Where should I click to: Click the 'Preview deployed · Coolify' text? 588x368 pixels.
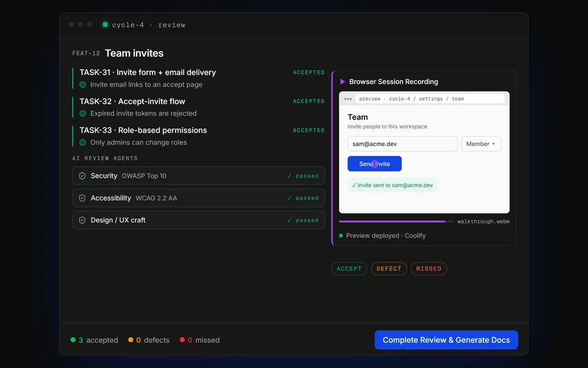click(386, 236)
